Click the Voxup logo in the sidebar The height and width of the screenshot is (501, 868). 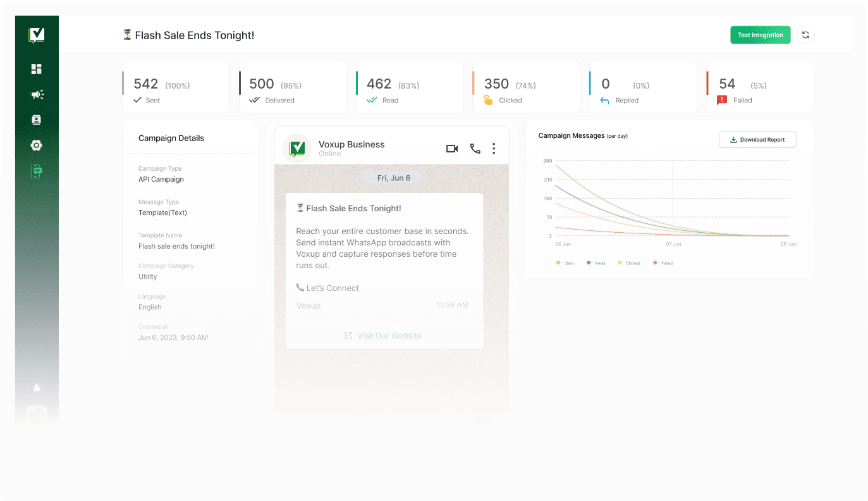point(37,35)
